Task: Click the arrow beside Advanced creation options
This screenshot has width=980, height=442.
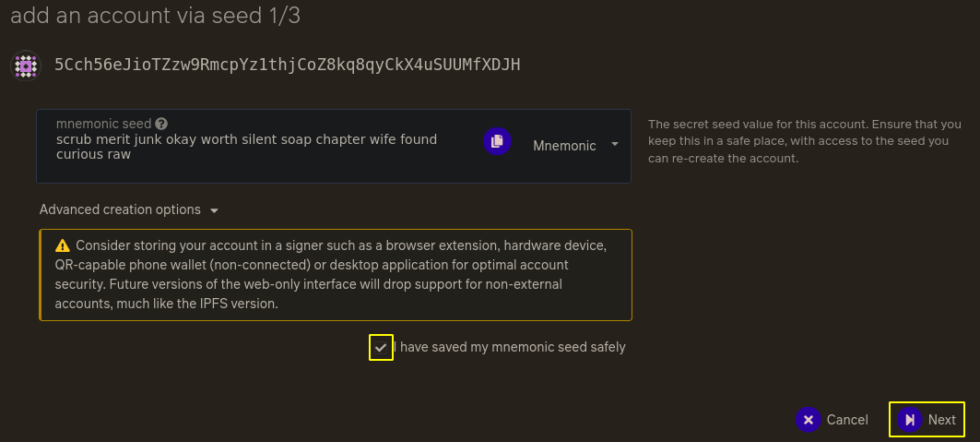Action: coord(215,210)
